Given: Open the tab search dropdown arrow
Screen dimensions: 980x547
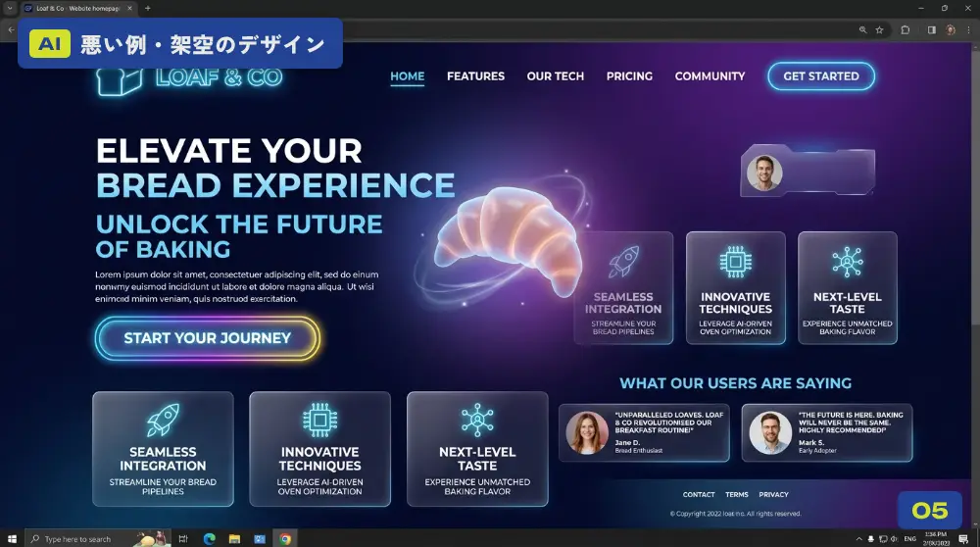Looking at the screenshot, I should pos(10,8).
